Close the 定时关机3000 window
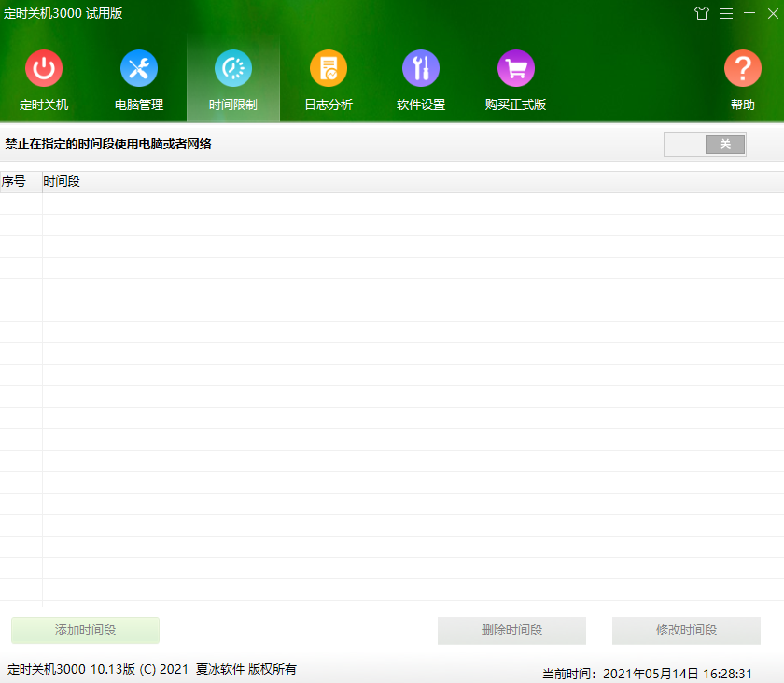Screen dimensions: 784x683 tap(770, 13)
